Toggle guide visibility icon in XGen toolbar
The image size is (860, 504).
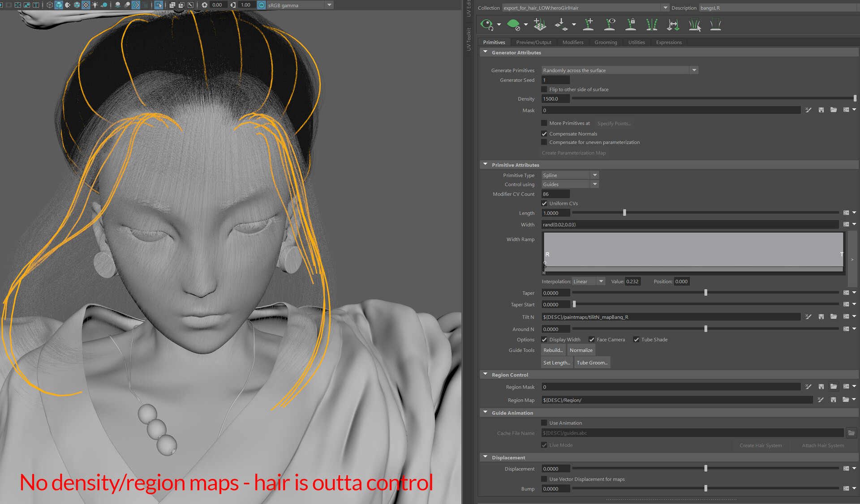point(610,25)
